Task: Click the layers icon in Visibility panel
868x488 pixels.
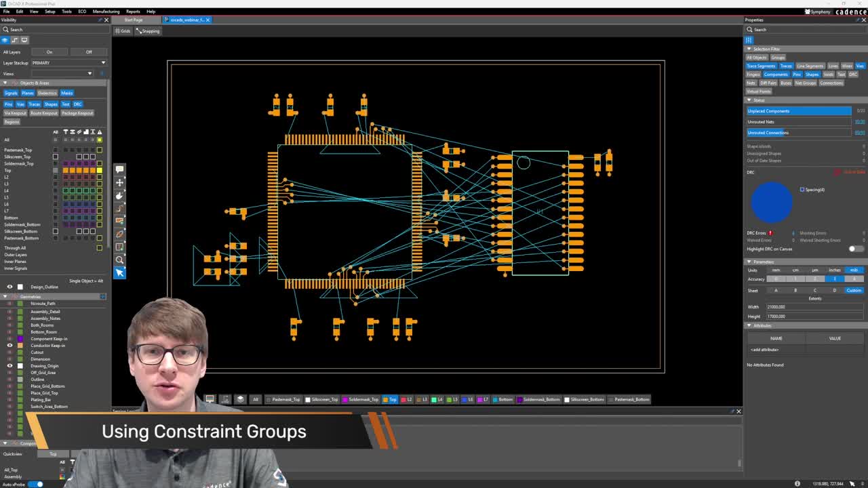Action: tap(5, 40)
